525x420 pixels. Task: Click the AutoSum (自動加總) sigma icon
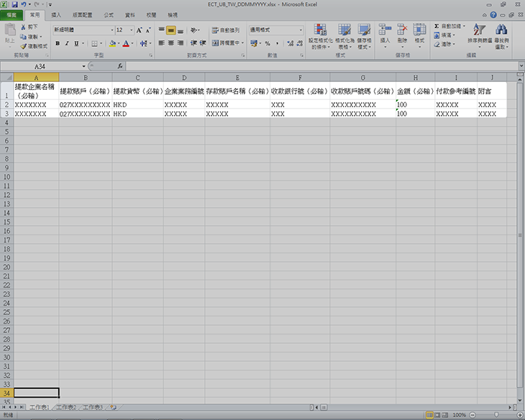[x=437, y=26]
